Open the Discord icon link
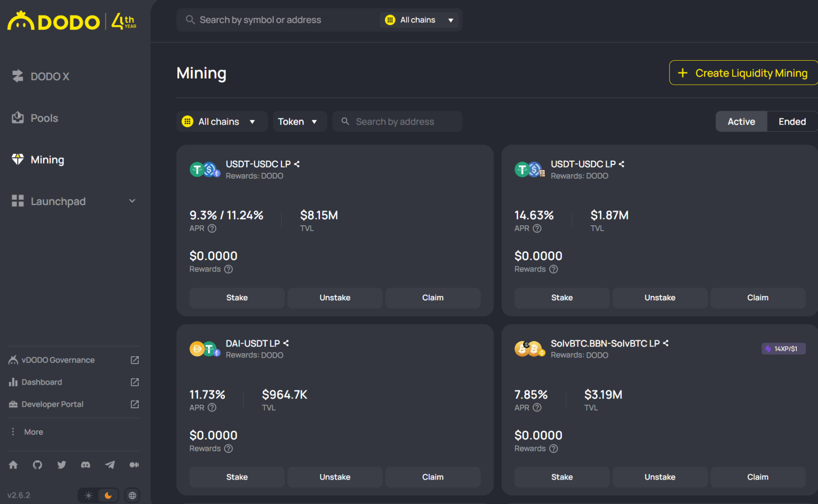The image size is (818, 504). [86, 465]
